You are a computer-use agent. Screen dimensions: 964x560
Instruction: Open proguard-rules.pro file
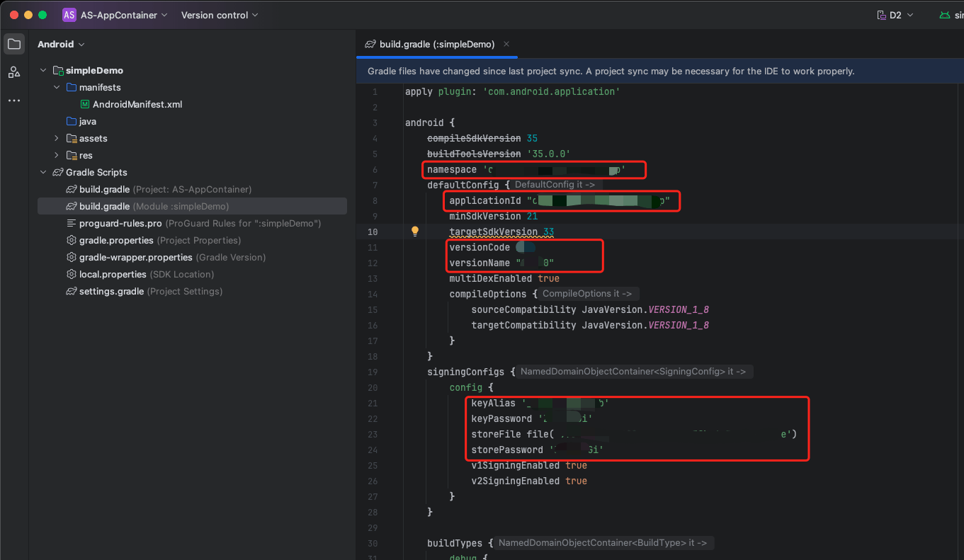tap(200, 223)
